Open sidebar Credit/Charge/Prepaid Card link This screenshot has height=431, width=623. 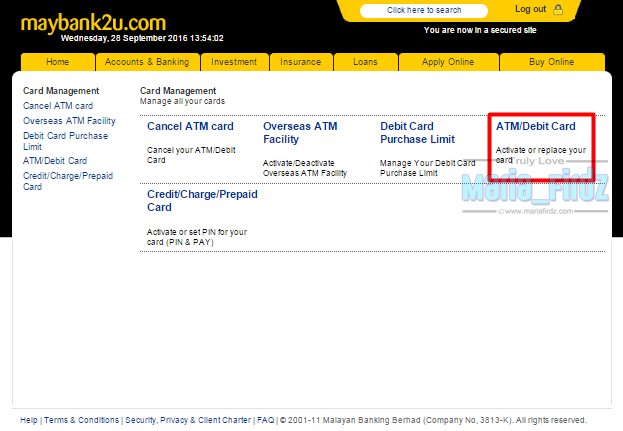(x=68, y=181)
